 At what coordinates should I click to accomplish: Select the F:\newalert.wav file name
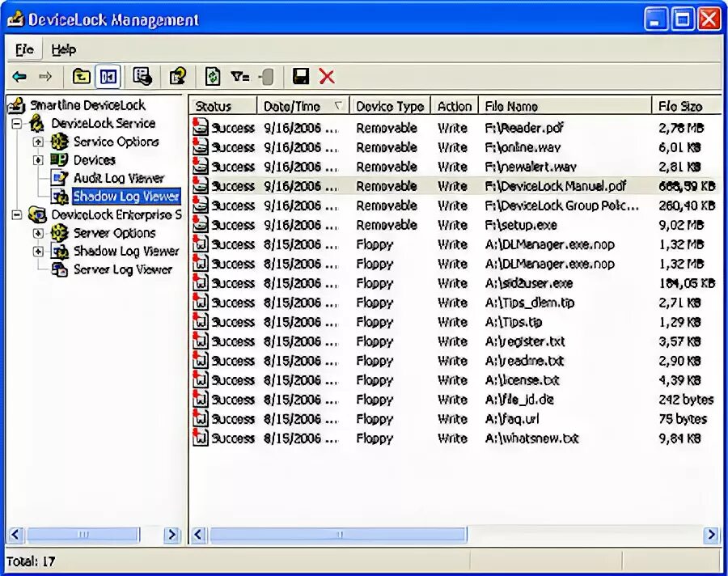[x=530, y=167]
